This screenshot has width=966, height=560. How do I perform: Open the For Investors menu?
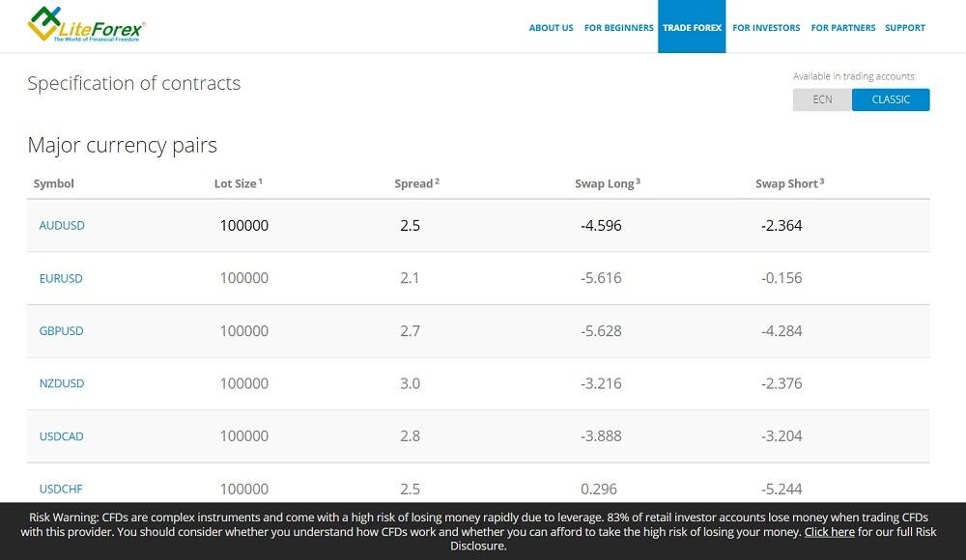pyautogui.click(x=766, y=28)
